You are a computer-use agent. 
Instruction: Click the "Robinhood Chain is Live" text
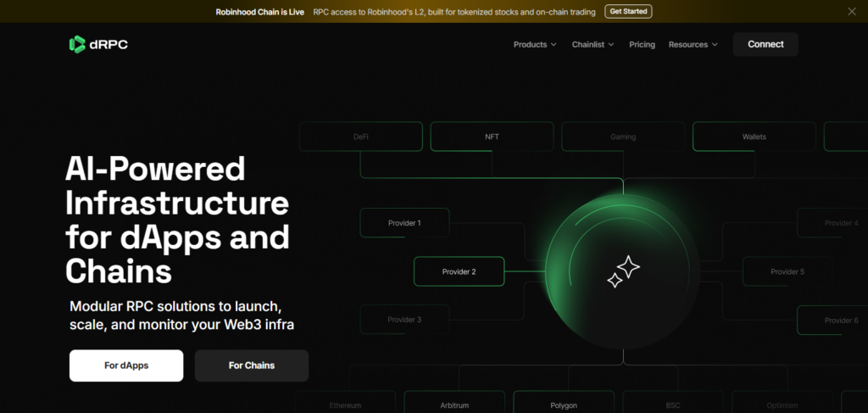click(x=259, y=12)
